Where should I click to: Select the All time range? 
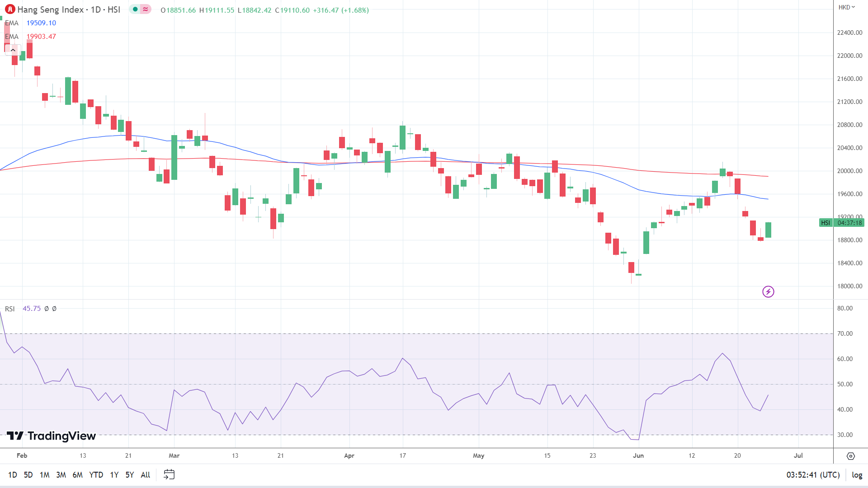146,475
